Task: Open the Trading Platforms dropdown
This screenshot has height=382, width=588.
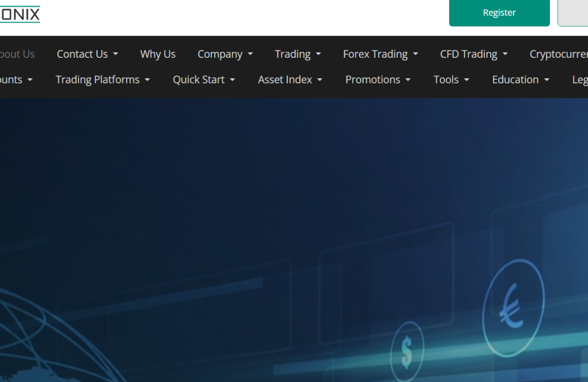Action: tap(103, 80)
